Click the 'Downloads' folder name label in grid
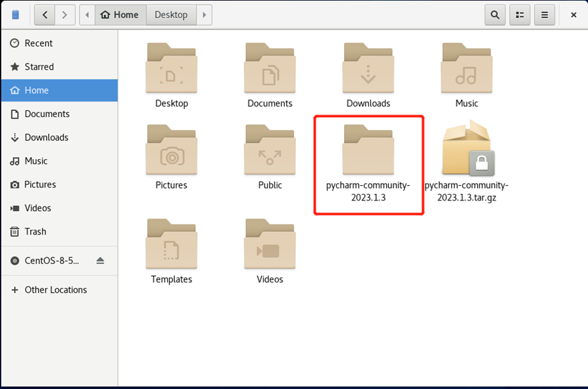The height and width of the screenshot is (389, 588). click(368, 104)
